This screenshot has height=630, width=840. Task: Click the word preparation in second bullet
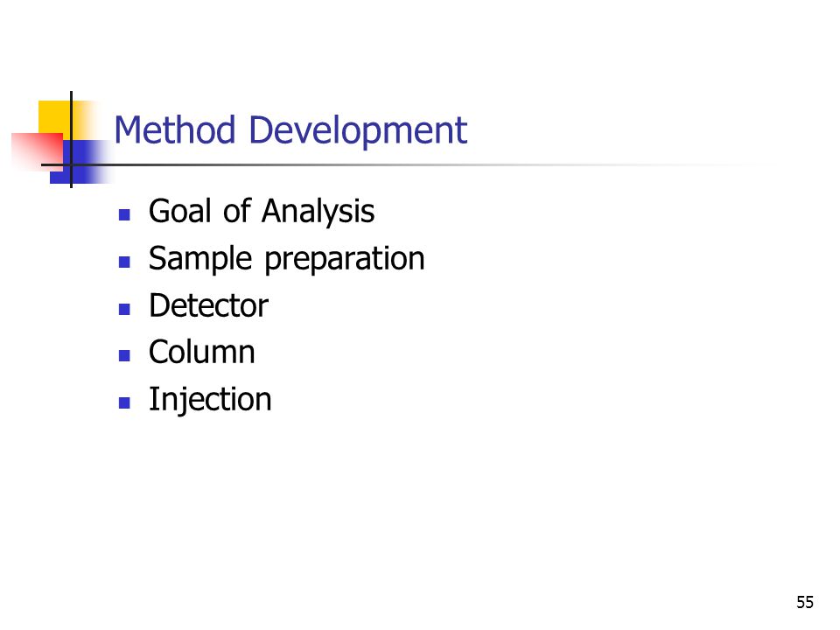pyautogui.click(x=345, y=261)
